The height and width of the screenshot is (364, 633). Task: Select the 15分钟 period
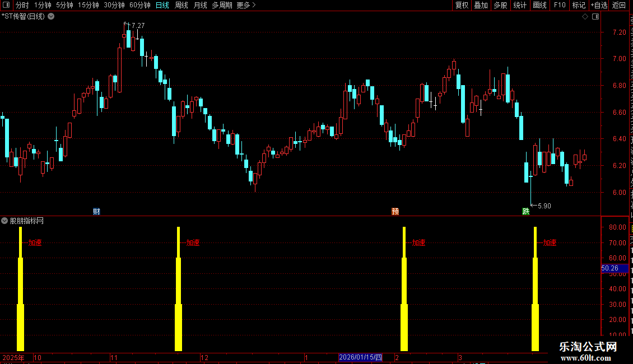pyautogui.click(x=89, y=5)
